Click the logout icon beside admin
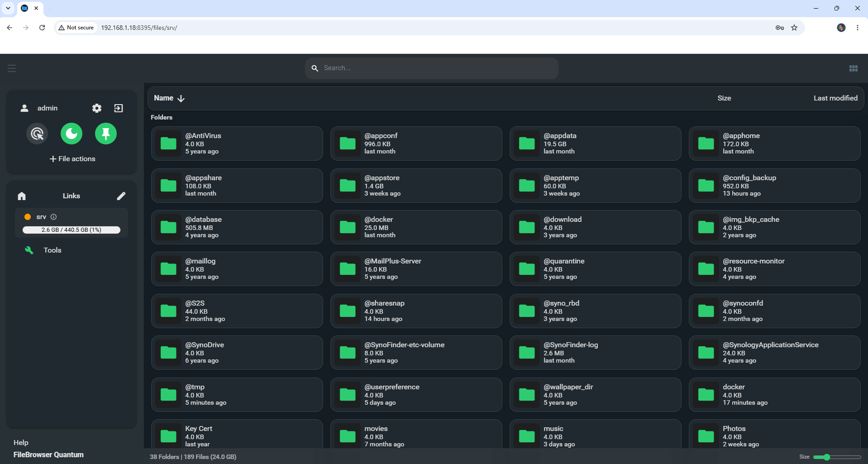The width and height of the screenshot is (868, 464). (119, 108)
